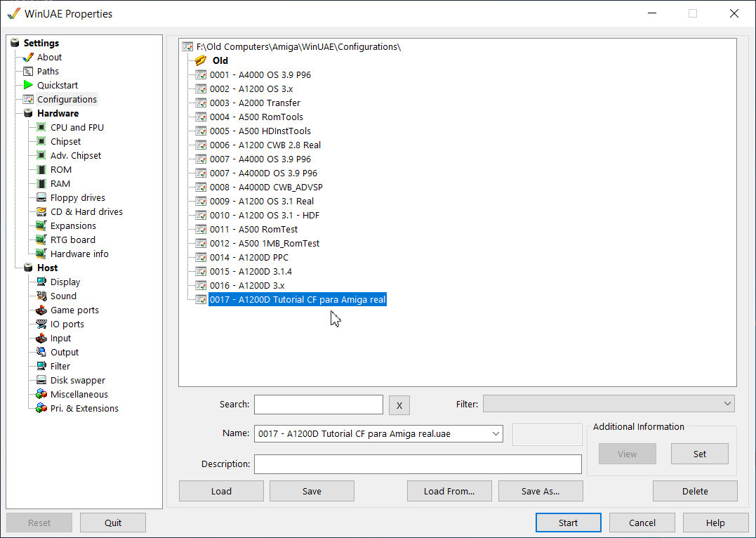Click the Chipset chip icon
The image size is (756, 538).
coord(41,141)
